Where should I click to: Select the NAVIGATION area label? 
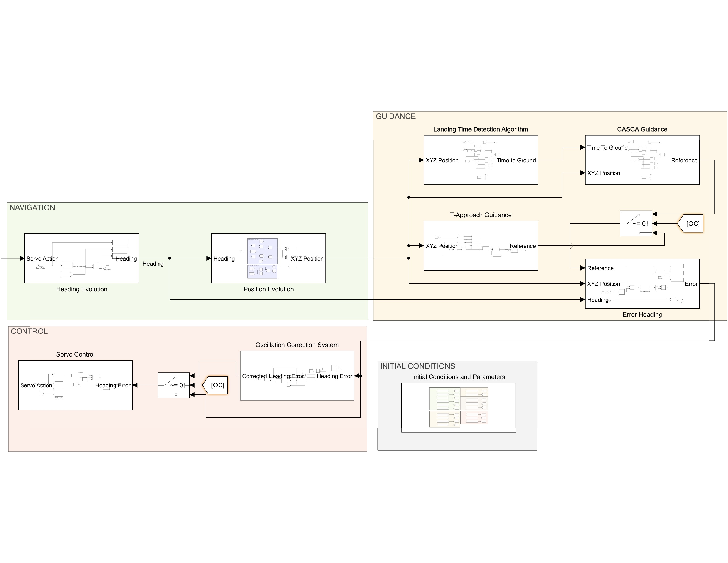click(x=32, y=207)
